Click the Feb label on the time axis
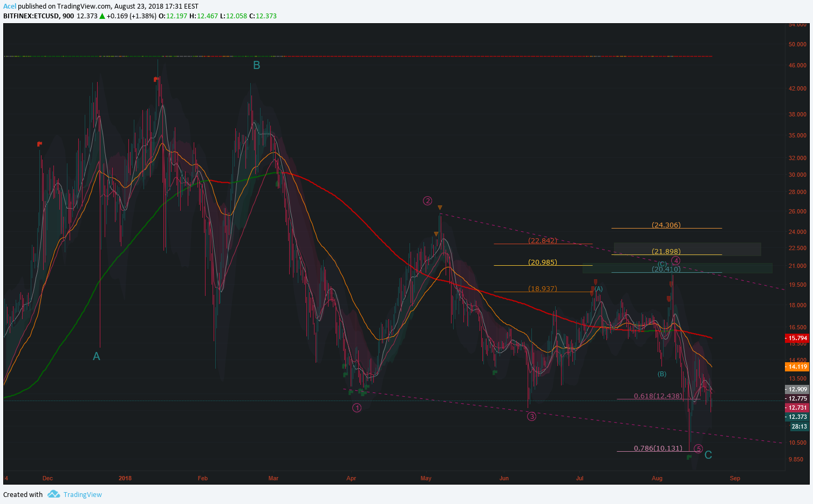Image resolution: width=813 pixels, height=504 pixels. pyautogui.click(x=203, y=478)
